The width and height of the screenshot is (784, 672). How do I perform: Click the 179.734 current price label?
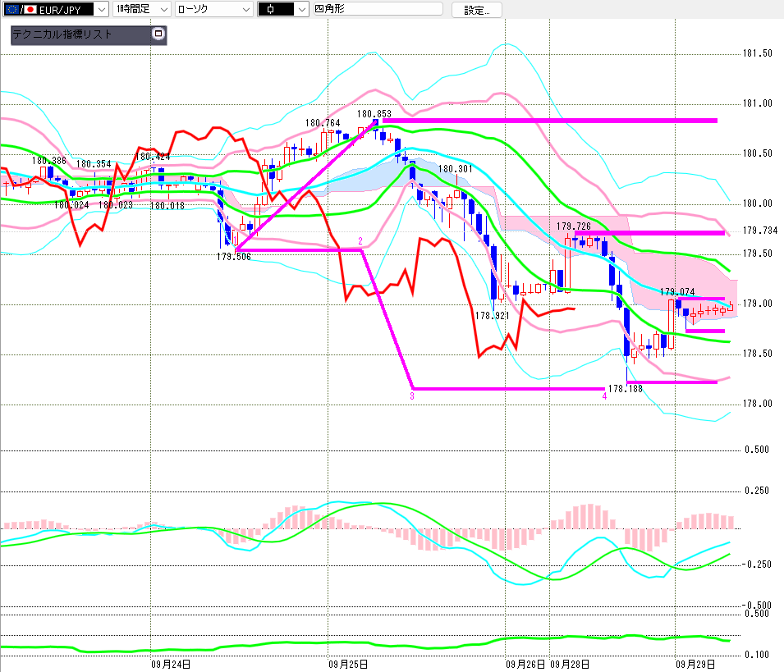coord(760,231)
